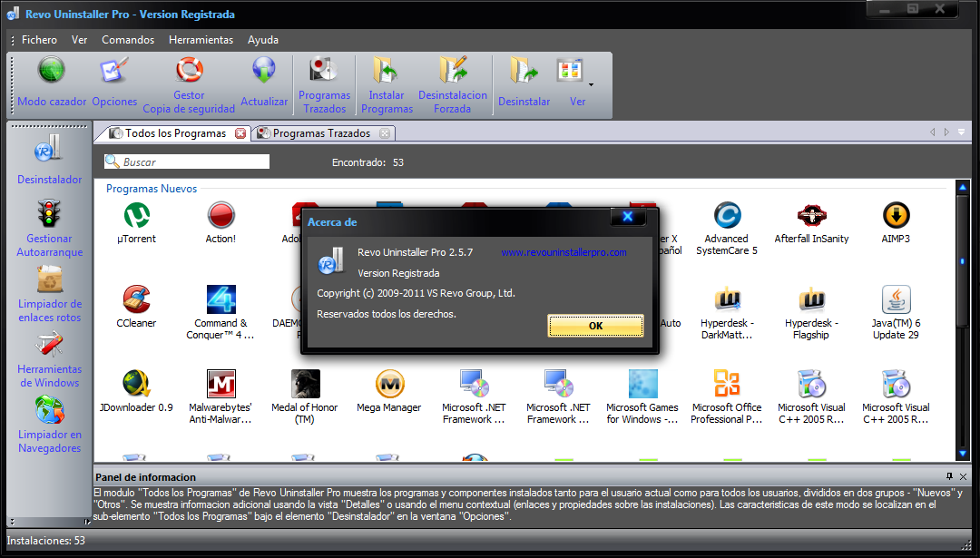Click the Desinstalar toolbar icon

tap(524, 83)
